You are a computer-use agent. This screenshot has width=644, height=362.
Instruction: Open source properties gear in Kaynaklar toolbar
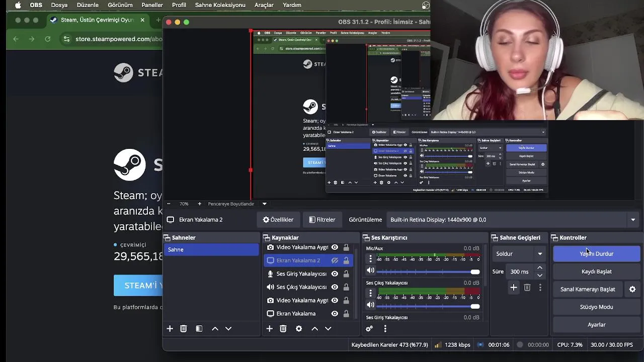click(x=299, y=329)
